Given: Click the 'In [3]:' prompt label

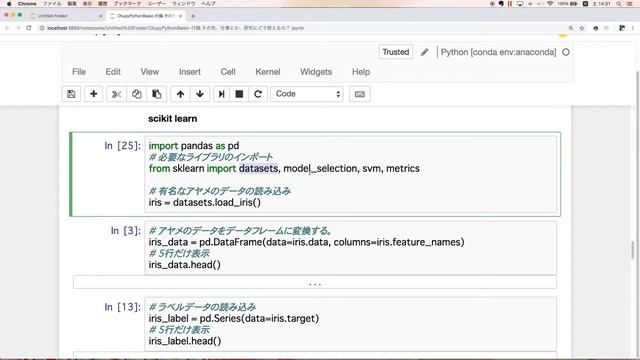Looking at the screenshot, I should click(125, 231).
